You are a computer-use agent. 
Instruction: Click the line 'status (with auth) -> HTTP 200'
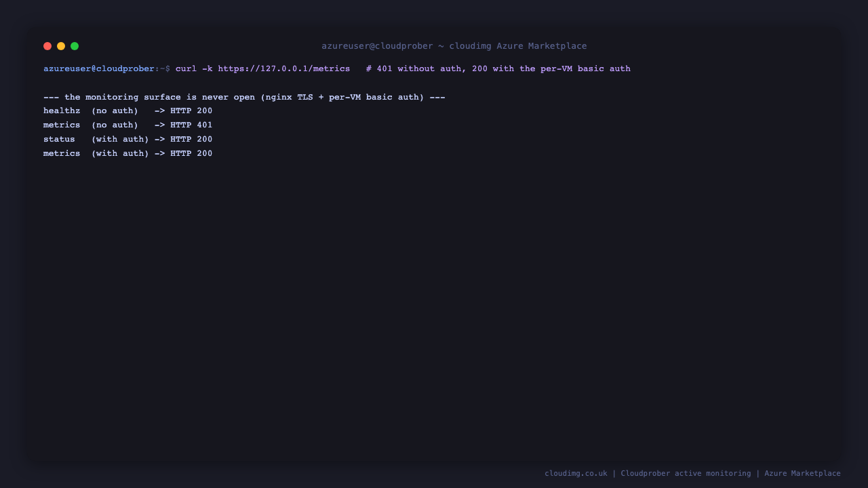pos(128,140)
